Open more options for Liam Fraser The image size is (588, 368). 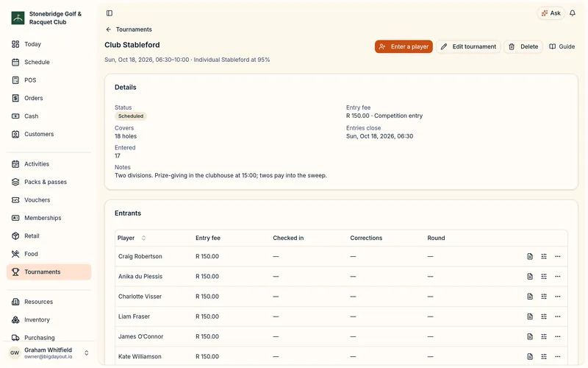click(558, 316)
